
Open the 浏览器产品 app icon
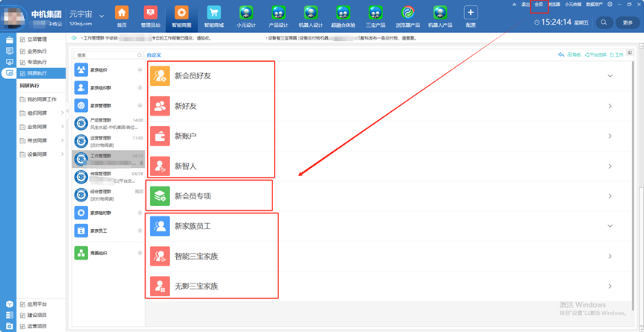pyautogui.click(x=408, y=13)
